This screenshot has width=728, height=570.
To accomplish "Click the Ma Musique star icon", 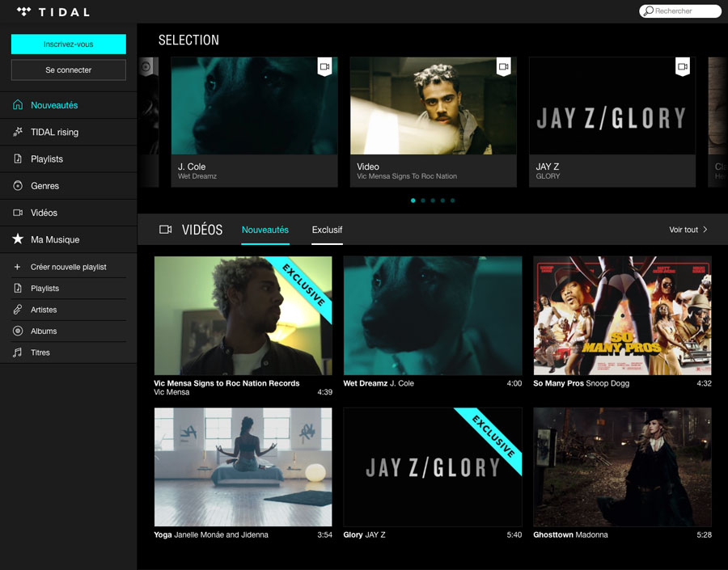I will click(x=18, y=239).
